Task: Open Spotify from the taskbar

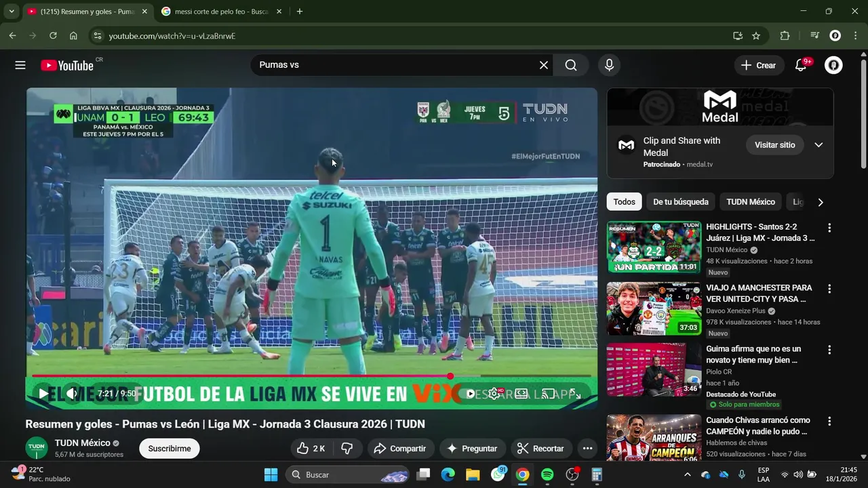Action: 547,474
